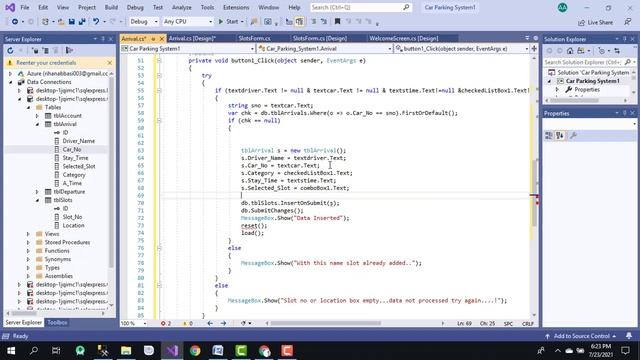This screenshot has width=640, height=360.
Task: Switch to the Arrival.cs [Design] tab
Action: tap(192, 38)
